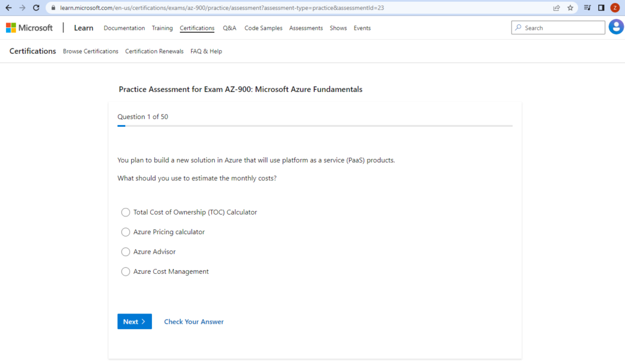
Task: Select Azure Cost Management option
Action: pos(165,271)
